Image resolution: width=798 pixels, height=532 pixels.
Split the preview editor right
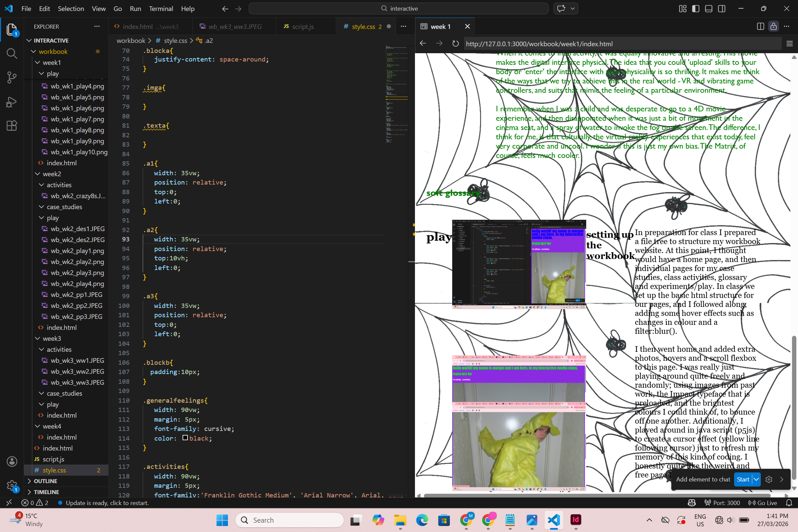(760, 27)
